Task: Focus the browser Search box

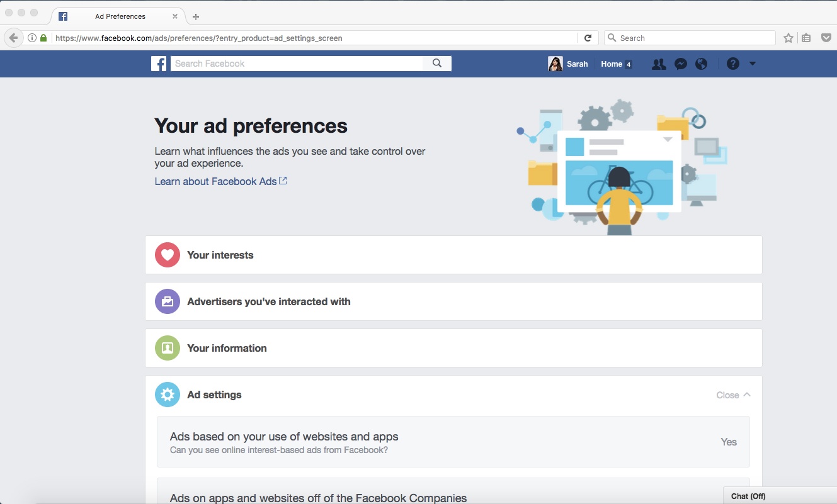Action: 690,38
